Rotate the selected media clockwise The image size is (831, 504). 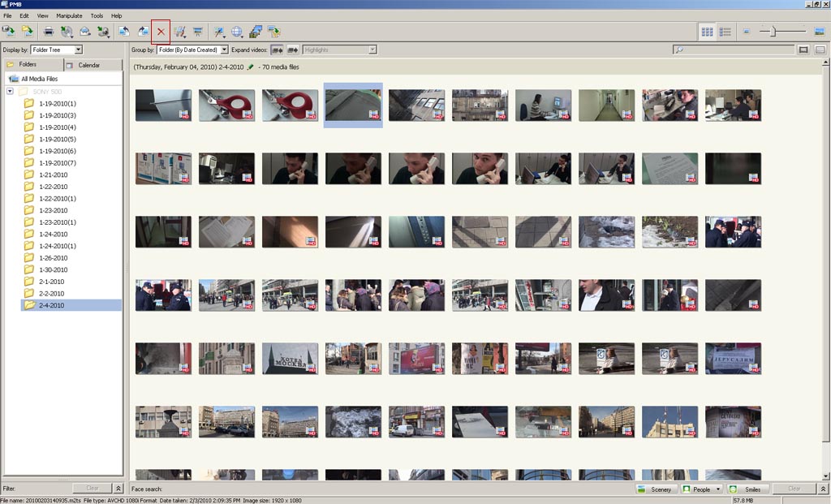click(x=143, y=32)
